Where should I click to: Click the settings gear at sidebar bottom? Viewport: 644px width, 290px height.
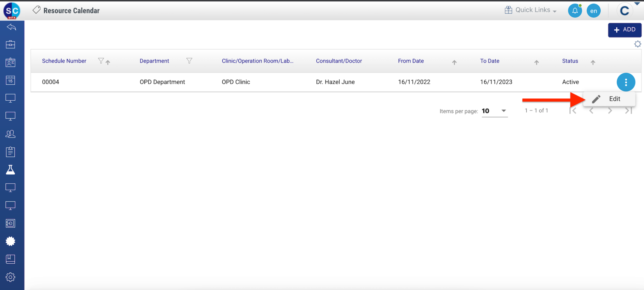tap(10, 277)
